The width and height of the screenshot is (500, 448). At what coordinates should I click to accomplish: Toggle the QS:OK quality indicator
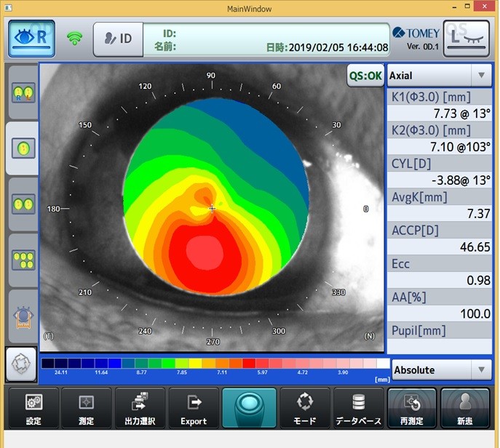pos(365,75)
